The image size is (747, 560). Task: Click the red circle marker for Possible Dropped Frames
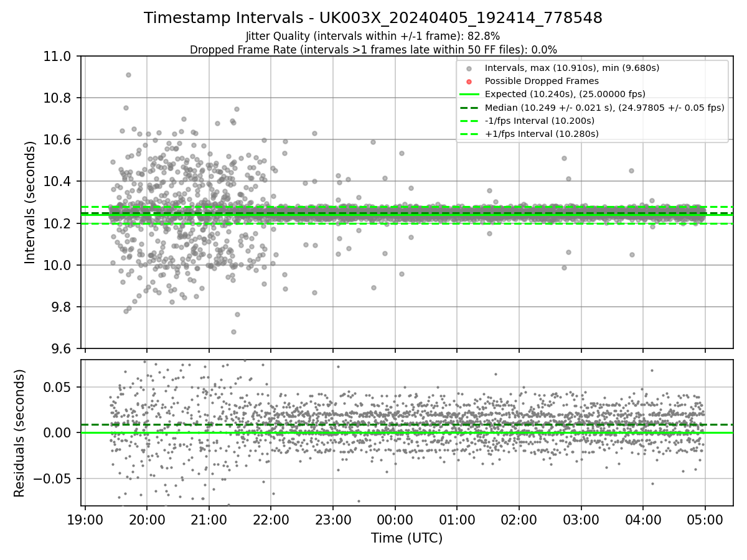coord(469,82)
